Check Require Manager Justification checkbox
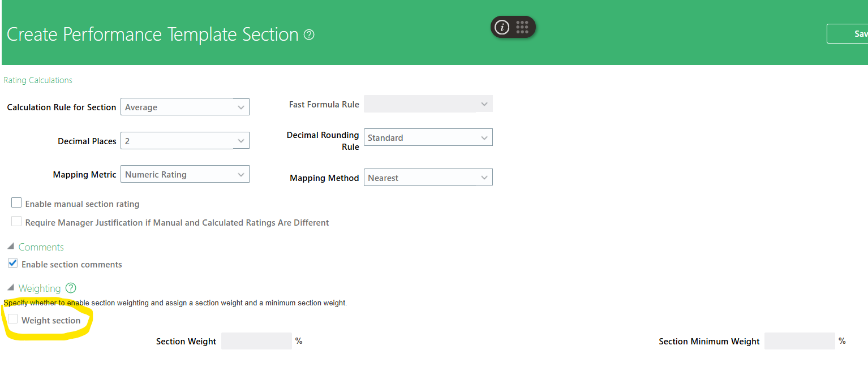The width and height of the screenshot is (868, 367). [x=16, y=221]
